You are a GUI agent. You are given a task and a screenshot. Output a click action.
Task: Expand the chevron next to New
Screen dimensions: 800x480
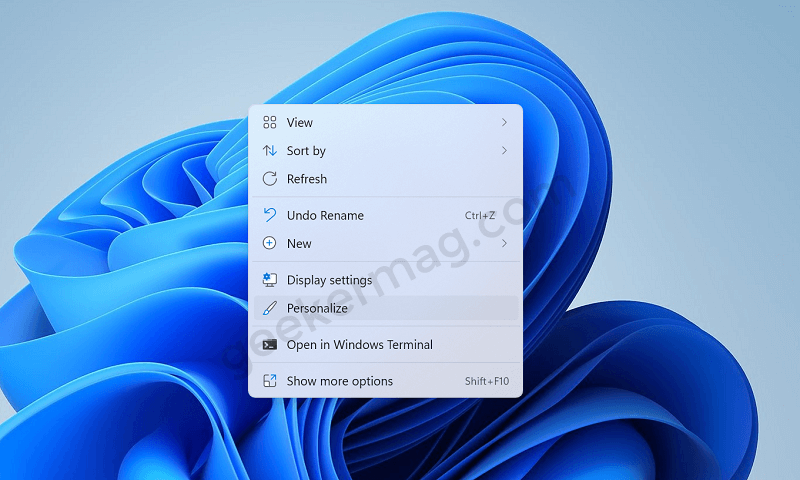[504, 243]
